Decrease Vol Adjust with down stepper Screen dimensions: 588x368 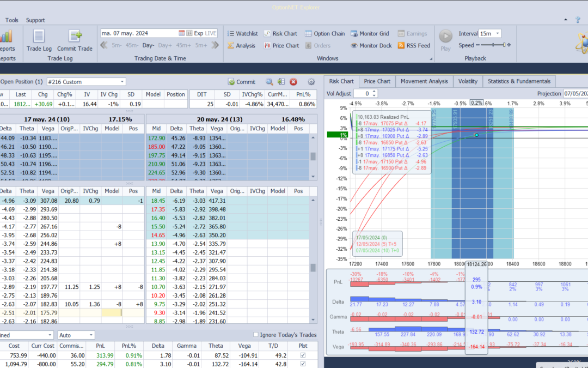pyautogui.click(x=374, y=95)
